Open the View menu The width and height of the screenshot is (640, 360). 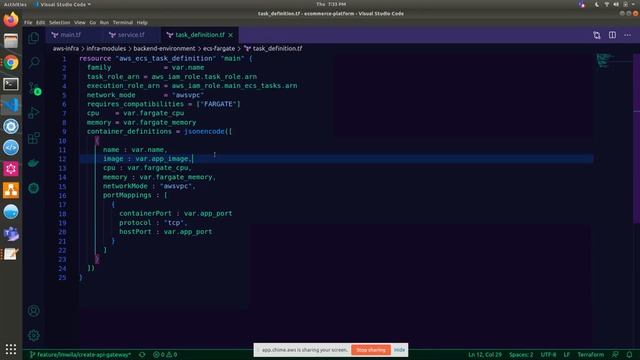pos(80,22)
